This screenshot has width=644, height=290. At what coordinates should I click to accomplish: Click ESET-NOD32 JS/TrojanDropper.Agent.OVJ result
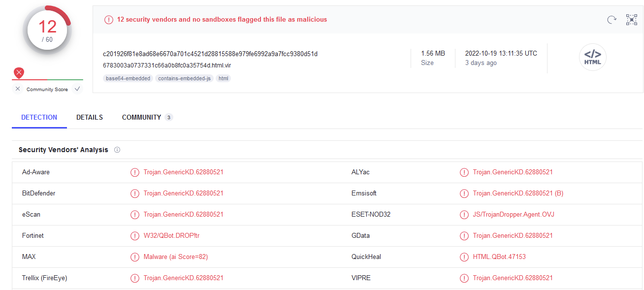[x=514, y=215]
